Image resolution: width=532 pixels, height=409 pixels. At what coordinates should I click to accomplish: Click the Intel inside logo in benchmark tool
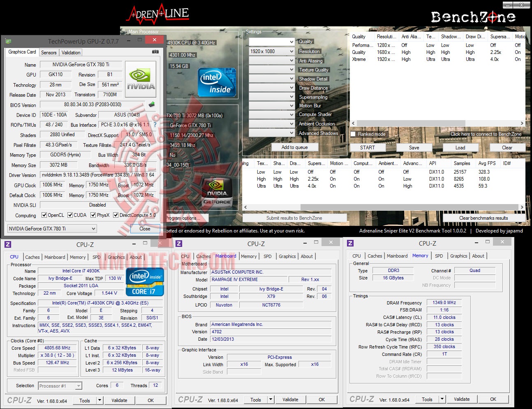point(217,82)
